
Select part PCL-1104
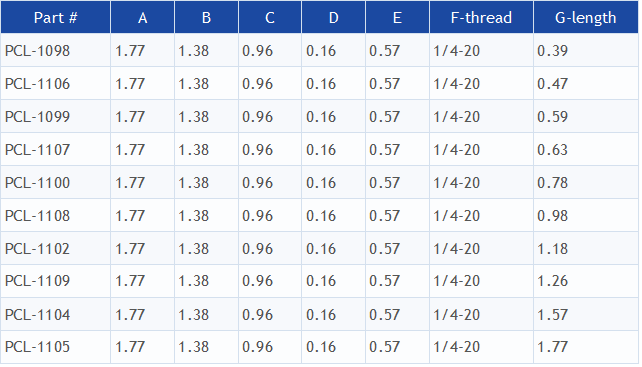(37, 315)
